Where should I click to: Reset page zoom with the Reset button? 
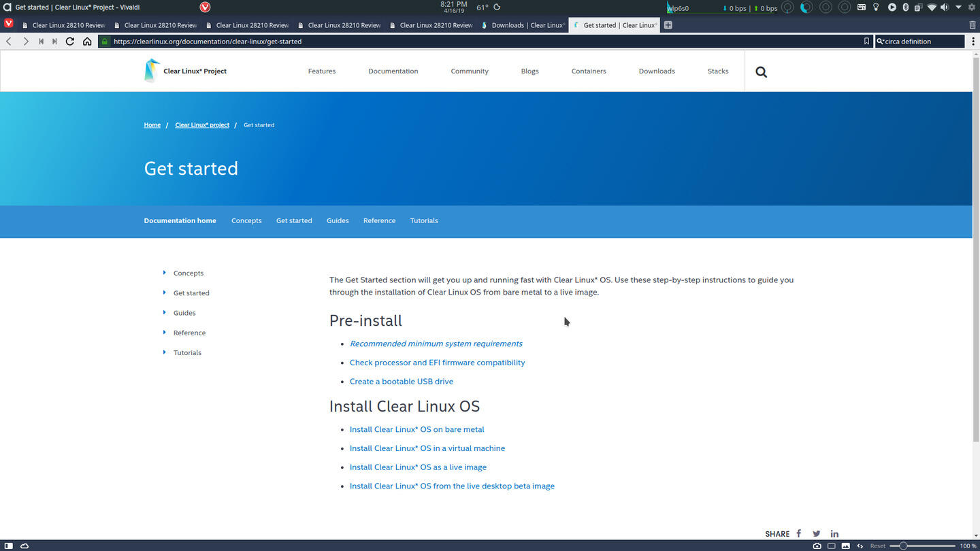pyautogui.click(x=878, y=546)
